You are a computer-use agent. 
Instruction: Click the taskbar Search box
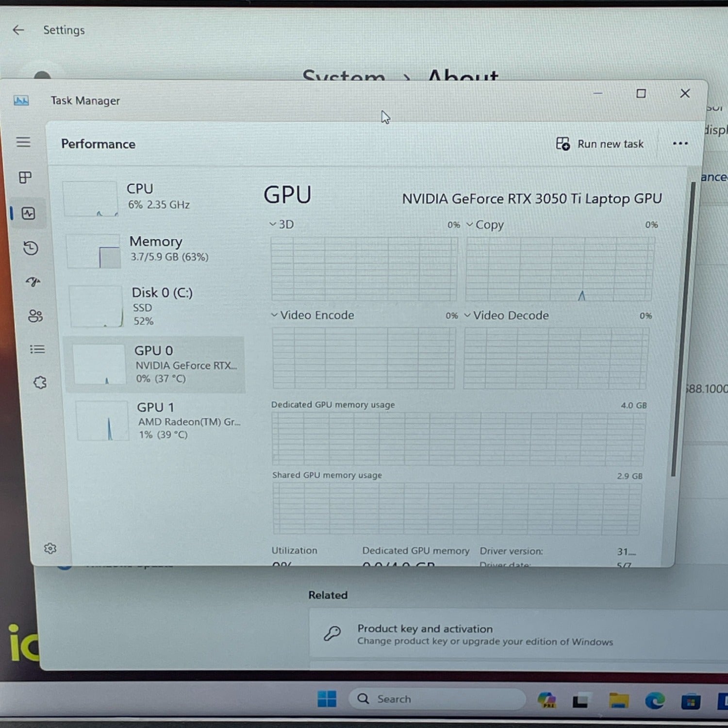point(437,699)
